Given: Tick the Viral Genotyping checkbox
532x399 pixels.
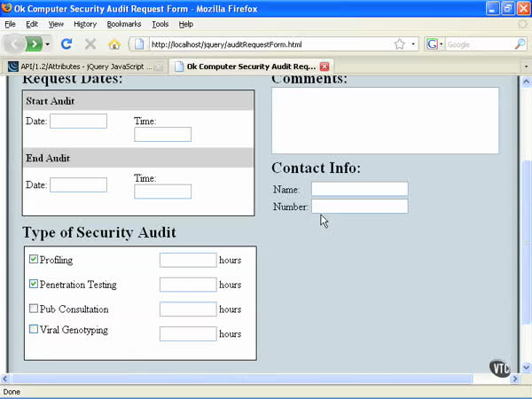Looking at the screenshot, I should click(x=34, y=330).
